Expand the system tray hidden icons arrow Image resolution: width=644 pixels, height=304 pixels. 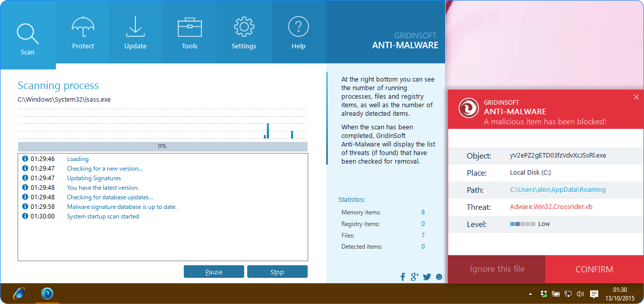530,294
